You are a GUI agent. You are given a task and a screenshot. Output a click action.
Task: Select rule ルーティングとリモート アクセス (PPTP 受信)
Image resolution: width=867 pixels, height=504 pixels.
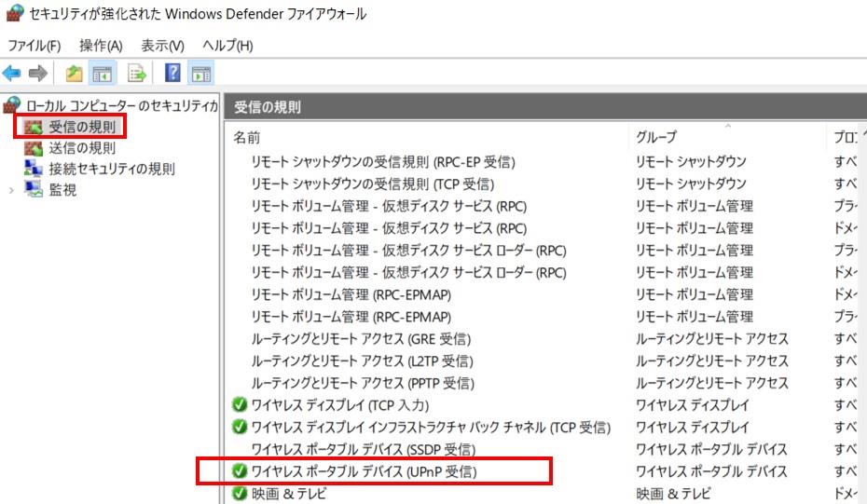tap(363, 383)
